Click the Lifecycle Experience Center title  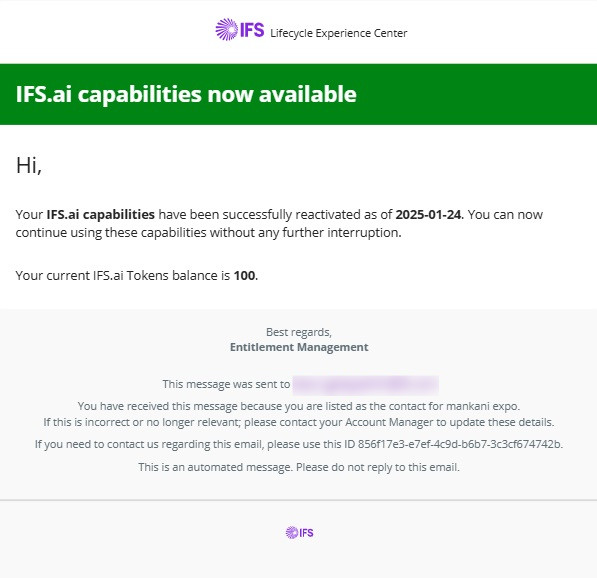338,33
